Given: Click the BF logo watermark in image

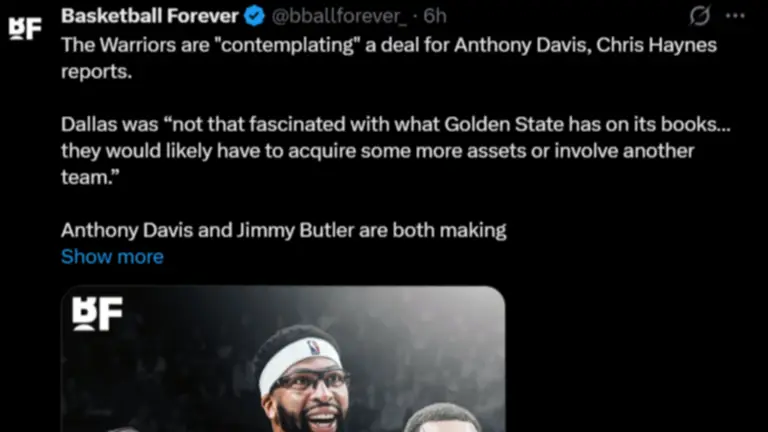Looking at the screenshot, I should [x=97, y=314].
